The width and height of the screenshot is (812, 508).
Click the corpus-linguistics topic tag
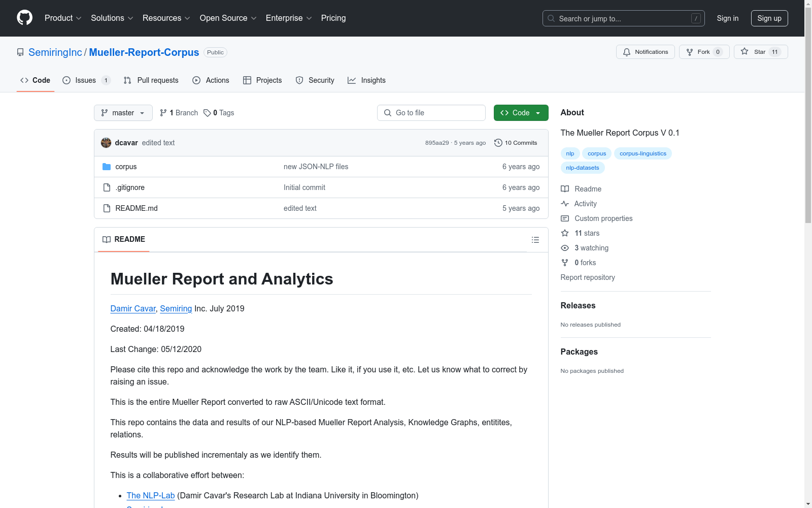[x=643, y=153]
